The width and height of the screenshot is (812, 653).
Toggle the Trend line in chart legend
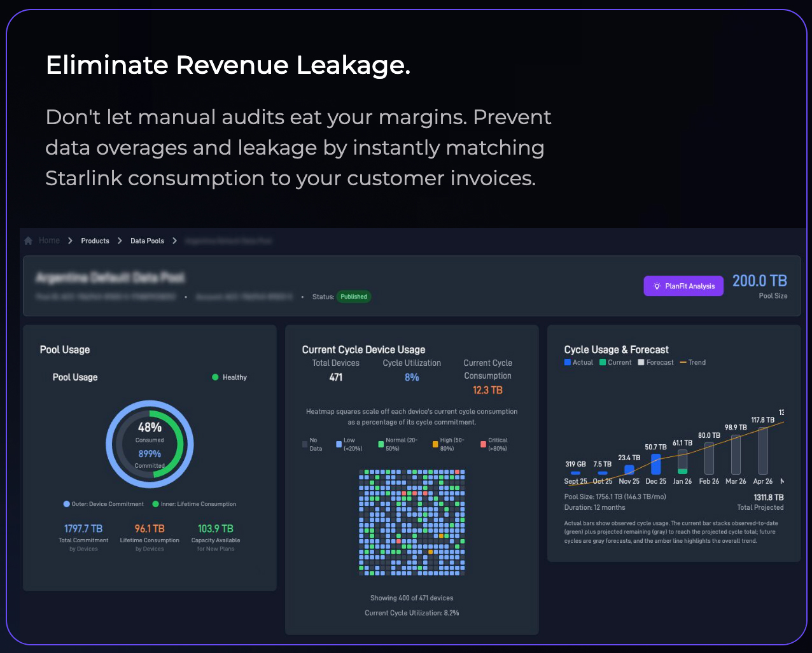coord(692,362)
